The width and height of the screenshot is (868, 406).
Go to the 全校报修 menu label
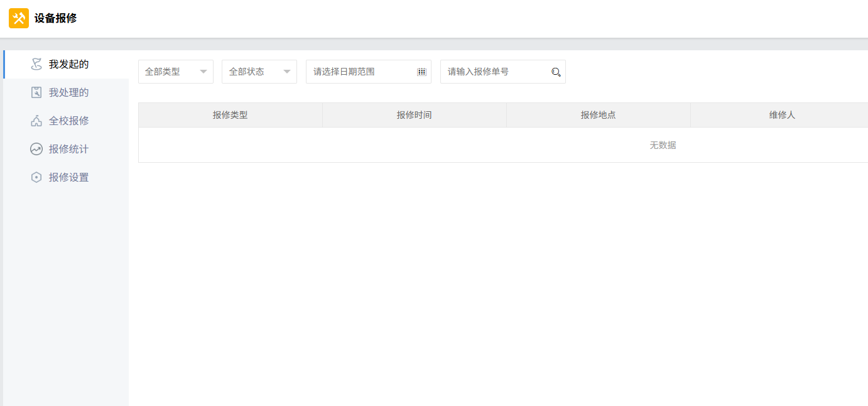tap(69, 121)
